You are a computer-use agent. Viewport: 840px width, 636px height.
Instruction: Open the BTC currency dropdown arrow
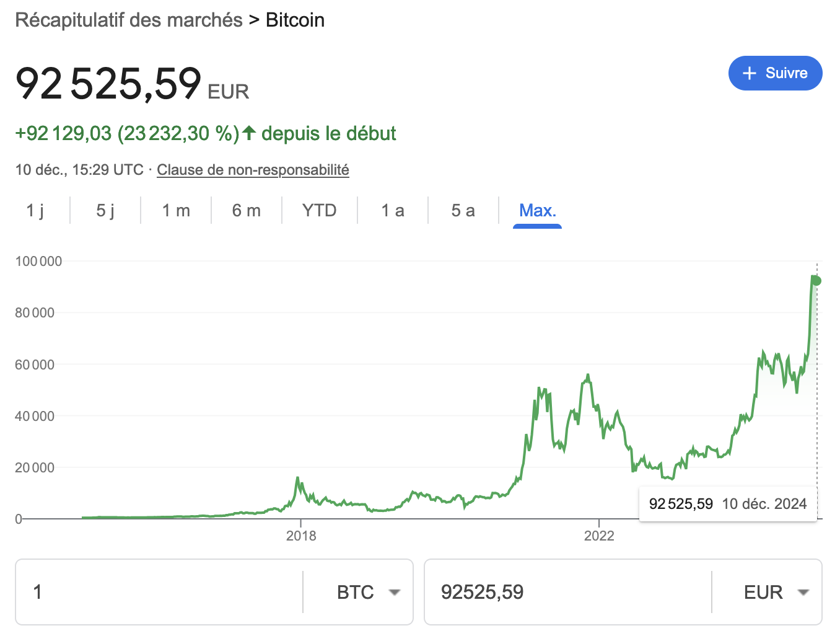(x=394, y=593)
